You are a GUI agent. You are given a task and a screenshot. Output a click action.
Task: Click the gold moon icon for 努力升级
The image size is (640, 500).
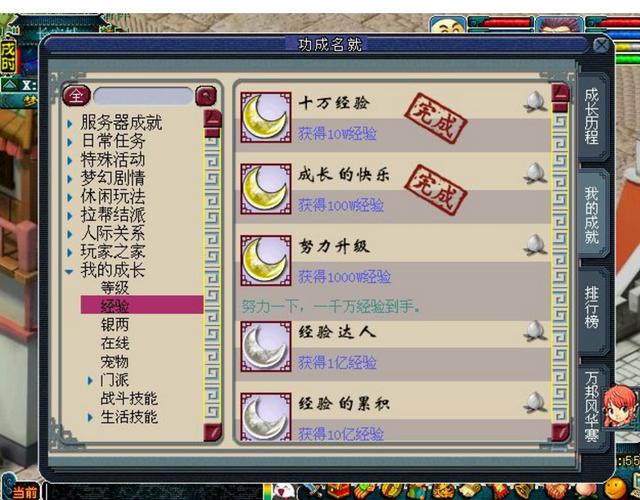click(266, 260)
